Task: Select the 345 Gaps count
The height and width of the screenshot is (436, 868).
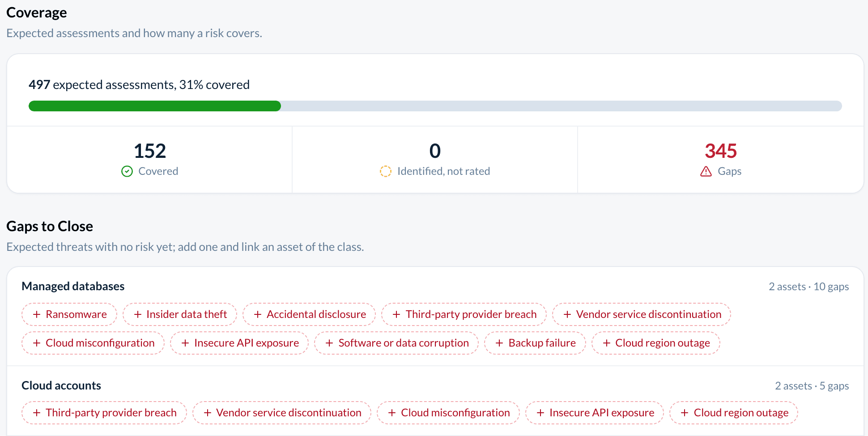Action: 721,151
